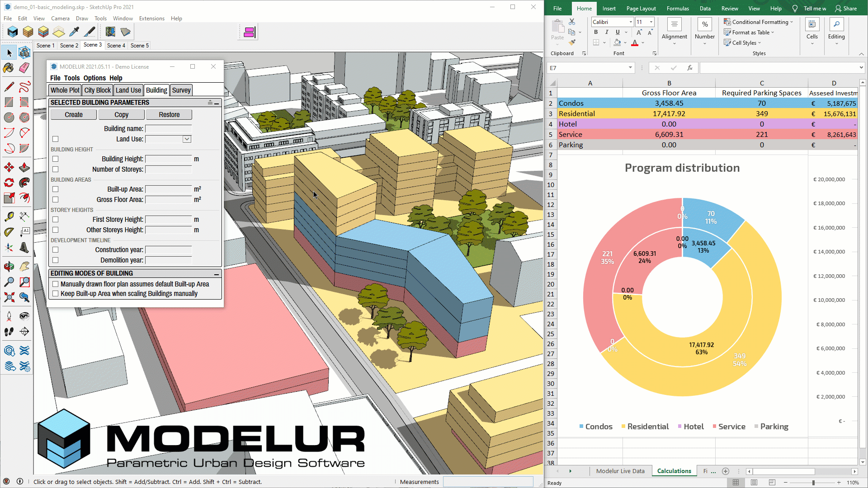Open the Modelur Live Data sheet tab
Screen dimensions: 868x488
pyautogui.click(x=620, y=471)
